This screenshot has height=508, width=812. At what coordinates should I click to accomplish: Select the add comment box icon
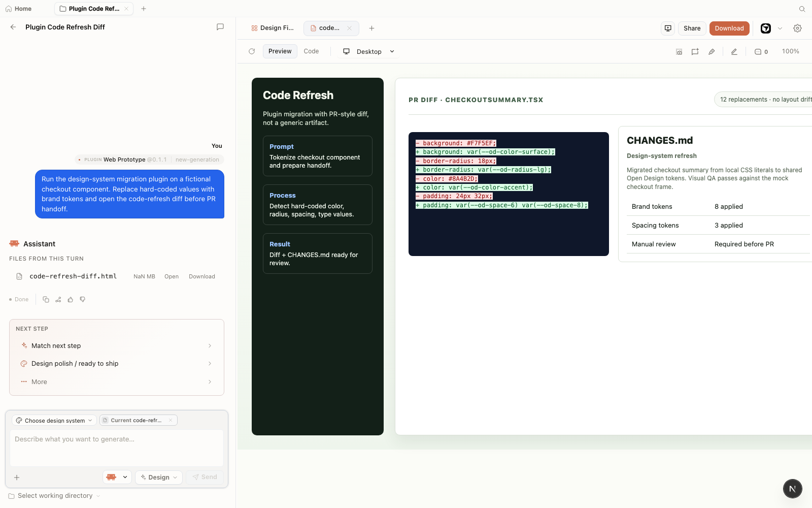tap(695, 52)
